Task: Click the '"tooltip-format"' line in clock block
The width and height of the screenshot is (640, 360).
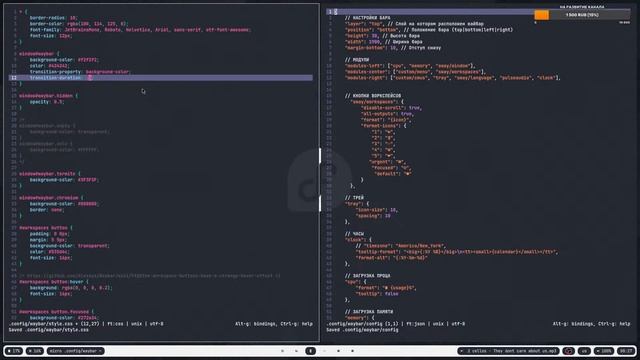Action: pos(456,252)
